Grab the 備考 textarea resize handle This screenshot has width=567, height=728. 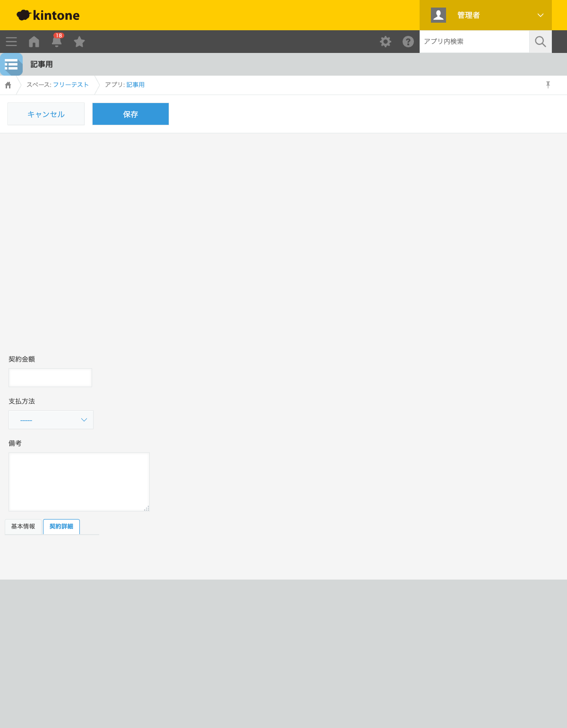point(146,508)
